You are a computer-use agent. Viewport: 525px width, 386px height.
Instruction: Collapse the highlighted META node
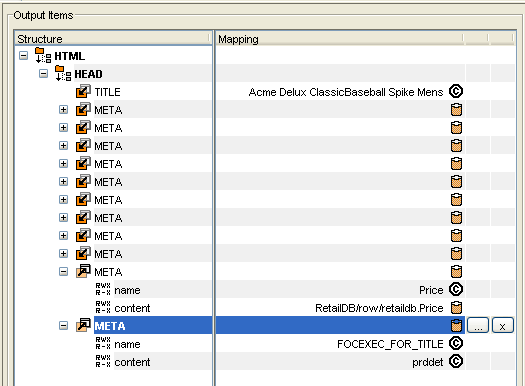[x=63, y=325]
